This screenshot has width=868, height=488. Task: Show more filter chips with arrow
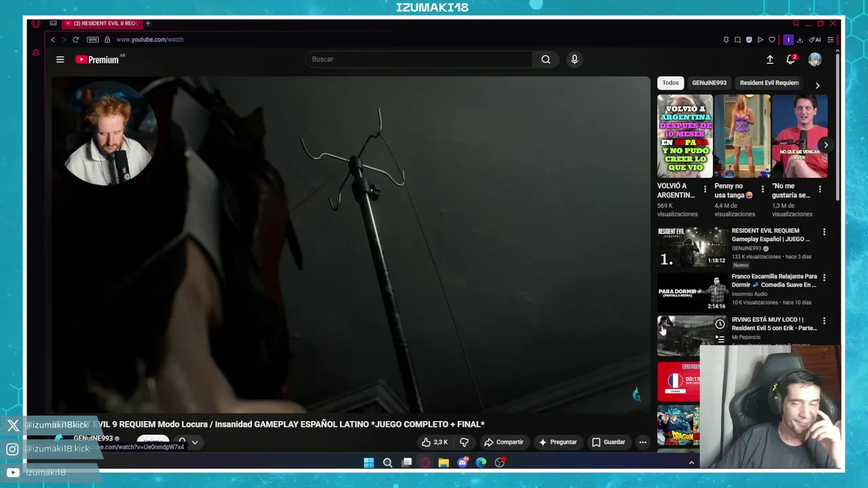tap(817, 85)
